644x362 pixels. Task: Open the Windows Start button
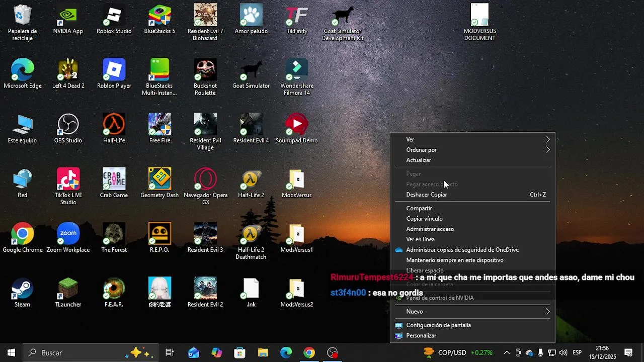[11, 353]
